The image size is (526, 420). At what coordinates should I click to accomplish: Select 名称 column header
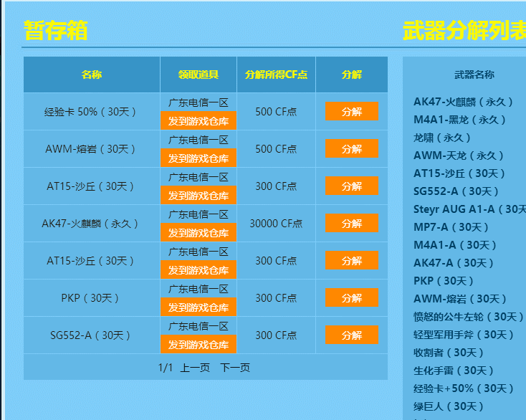pos(92,75)
